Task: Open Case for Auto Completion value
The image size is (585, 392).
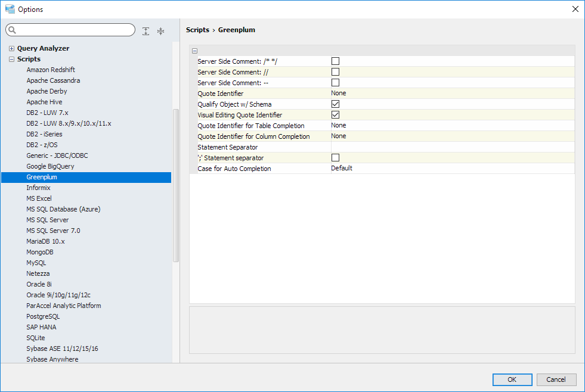Action: [452, 168]
